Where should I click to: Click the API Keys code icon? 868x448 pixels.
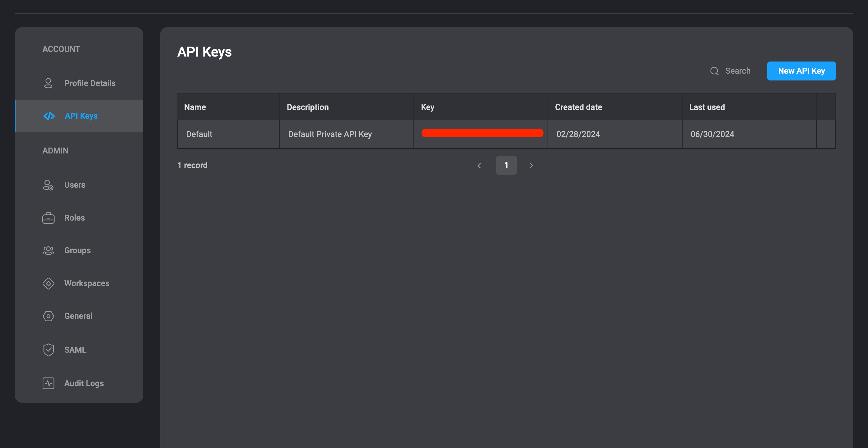coord(49,116)
